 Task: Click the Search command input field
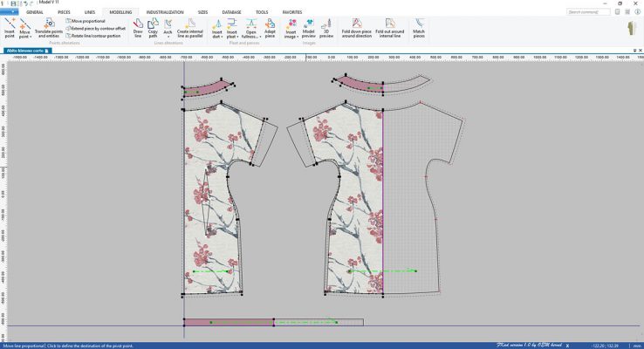click(x=588, y=12)
